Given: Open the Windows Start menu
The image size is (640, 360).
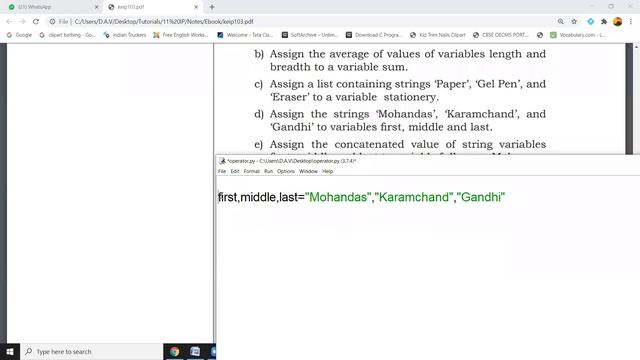Looking at the screenshot, I should [10, 351].
